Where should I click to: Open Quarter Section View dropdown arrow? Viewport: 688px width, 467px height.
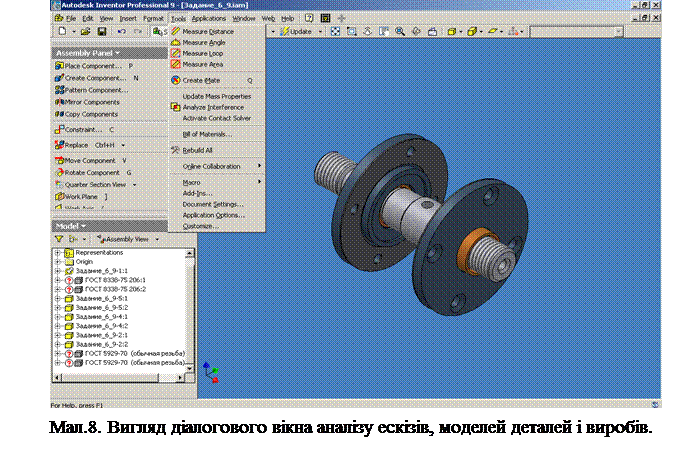[x=134, y=185]
